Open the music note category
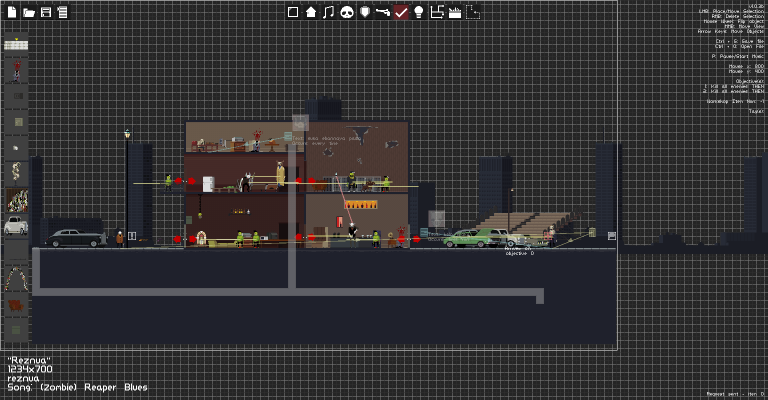This screenshot has width=768, height=400. (329, 12)
